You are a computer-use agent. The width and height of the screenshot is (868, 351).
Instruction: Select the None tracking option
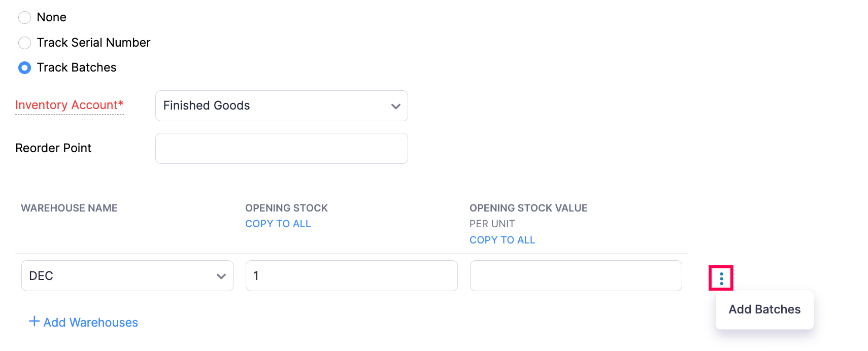coord(24,17)
